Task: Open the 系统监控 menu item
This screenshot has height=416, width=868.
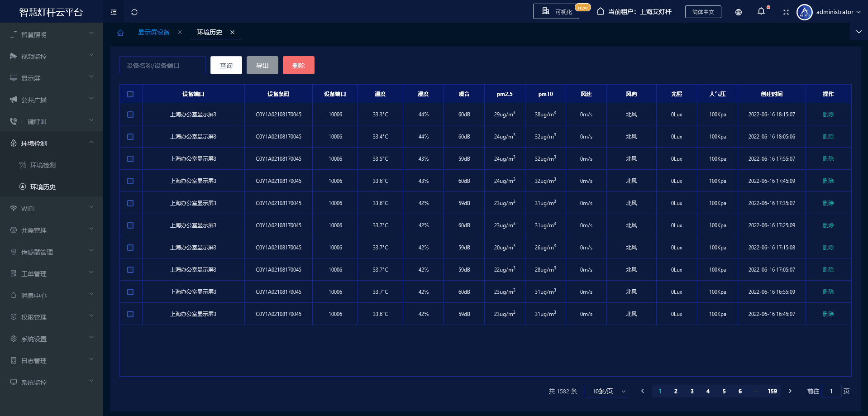Action: point(52,383)
